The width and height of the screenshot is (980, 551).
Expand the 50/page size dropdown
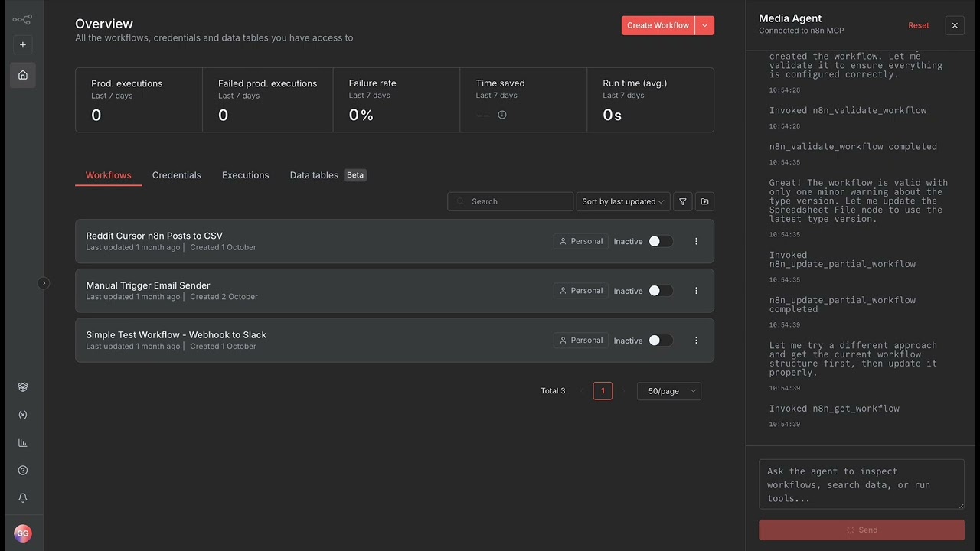(669, 391)
